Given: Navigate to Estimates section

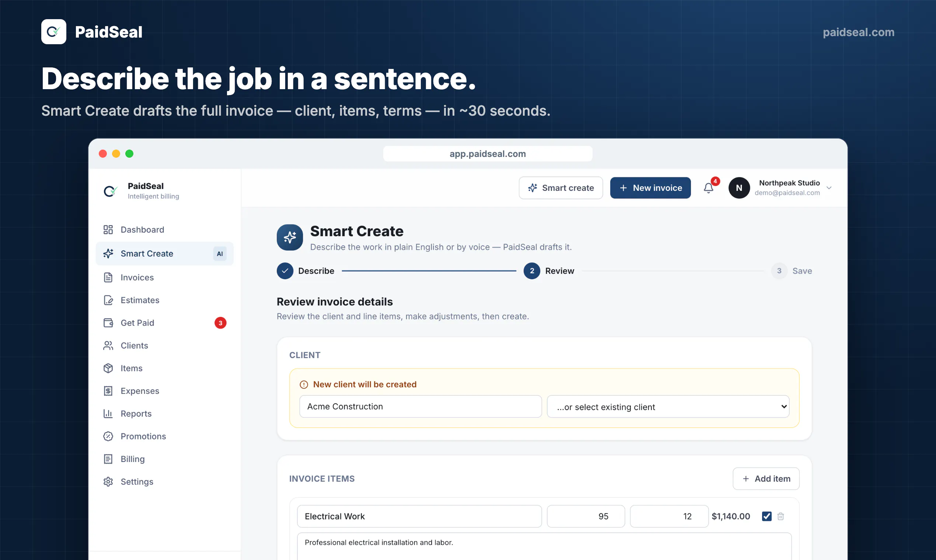Looking at the screenshot, I should tap(165, 300).
